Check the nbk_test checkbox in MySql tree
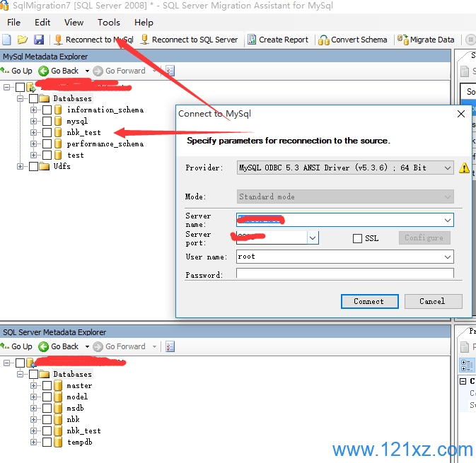The width and height of the screenshot is (476, 463). [47, 132]
